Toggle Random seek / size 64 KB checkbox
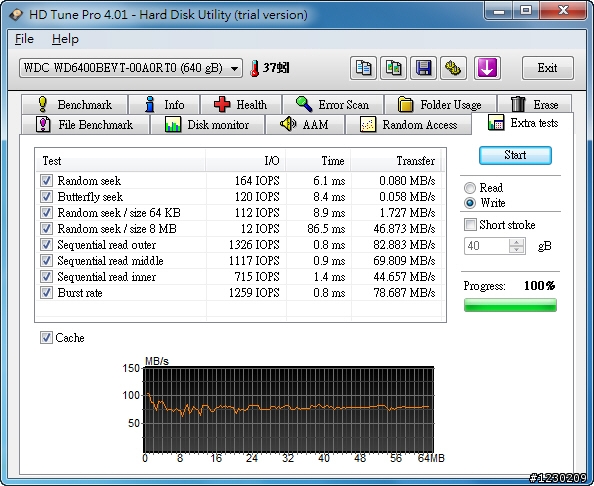The height and width of the screenshot is (486, 594). [46, 213]
